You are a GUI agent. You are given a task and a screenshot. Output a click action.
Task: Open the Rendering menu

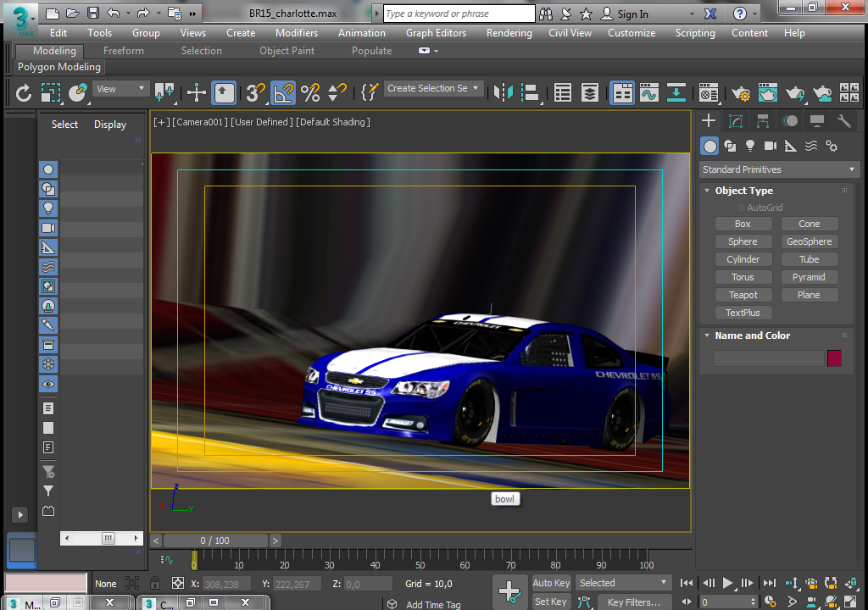coord(509,33)
